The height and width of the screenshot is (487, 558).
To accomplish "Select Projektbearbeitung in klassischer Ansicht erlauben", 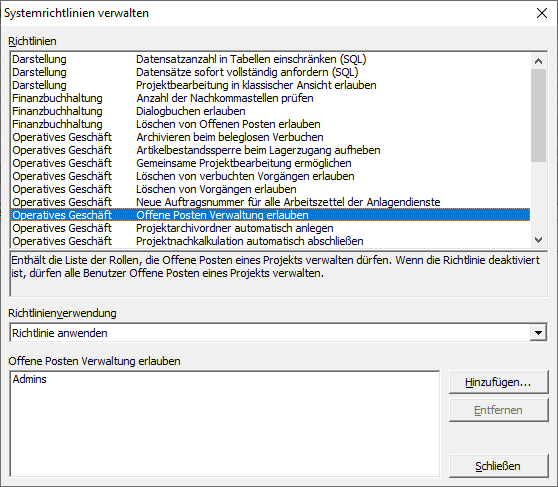I will click(270, 85).
